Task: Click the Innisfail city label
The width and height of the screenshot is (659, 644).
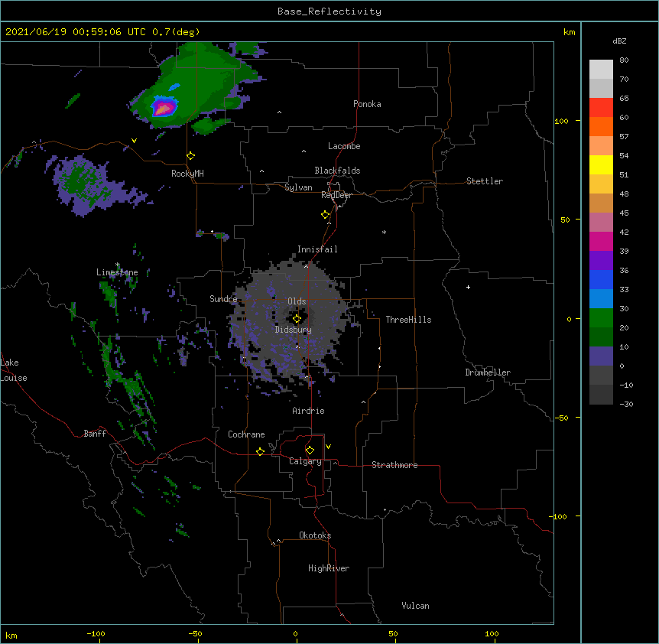Action: [x=317, y=249]
